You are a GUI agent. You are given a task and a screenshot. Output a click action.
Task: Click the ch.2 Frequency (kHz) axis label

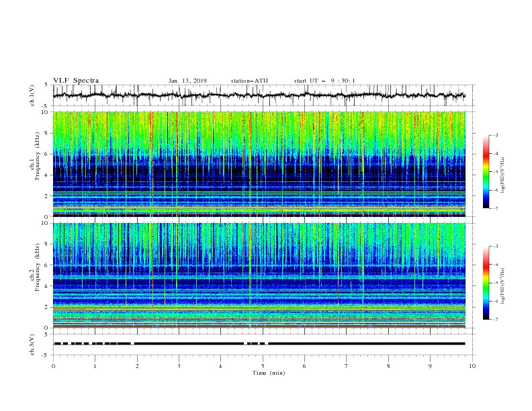pos(35,267)
